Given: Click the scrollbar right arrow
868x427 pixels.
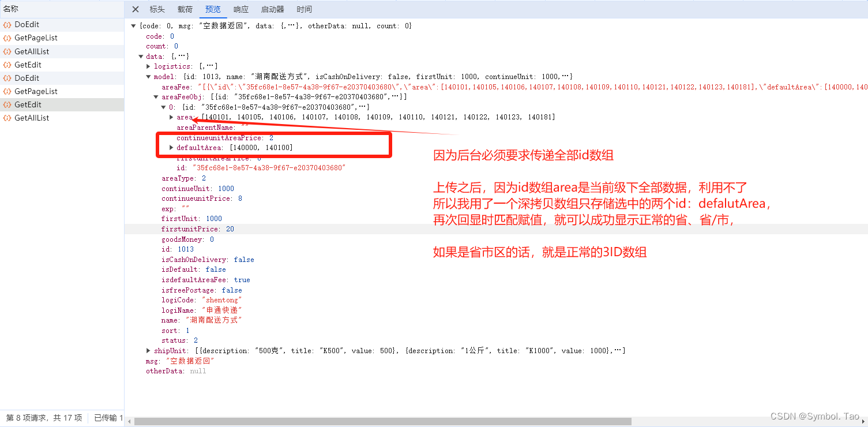Looking at the screenshot, I should (863, 422).
